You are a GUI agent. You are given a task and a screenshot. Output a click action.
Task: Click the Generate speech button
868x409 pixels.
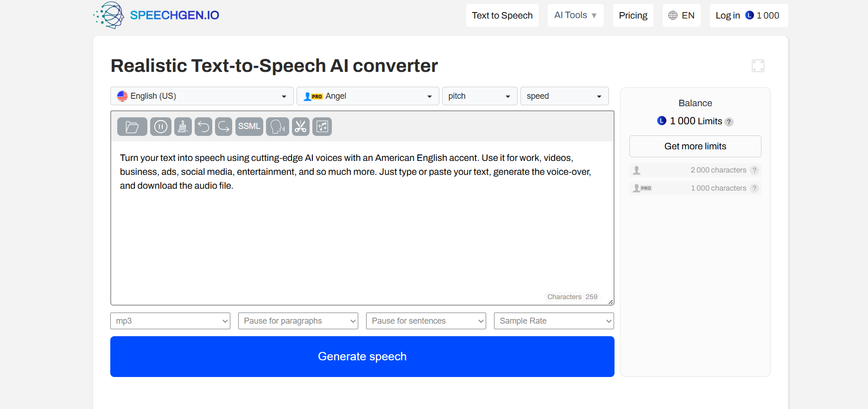362,356
